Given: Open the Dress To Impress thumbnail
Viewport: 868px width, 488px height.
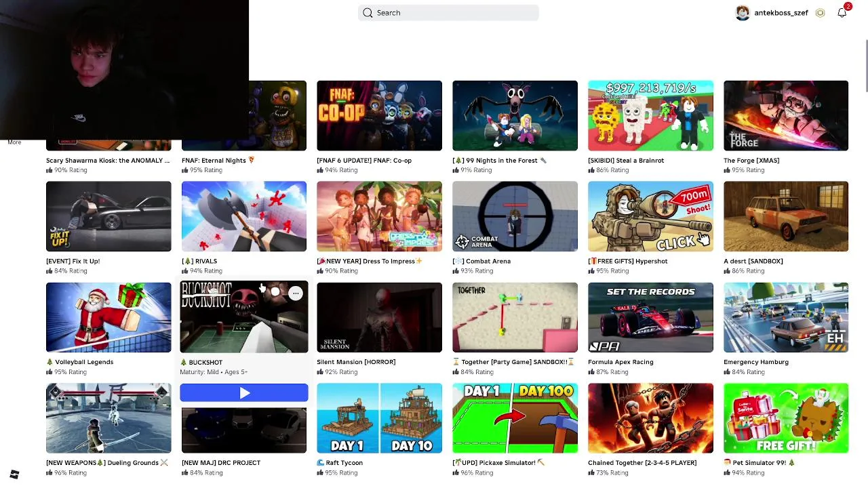Looking at the screenshot, I should coord(379,216).
